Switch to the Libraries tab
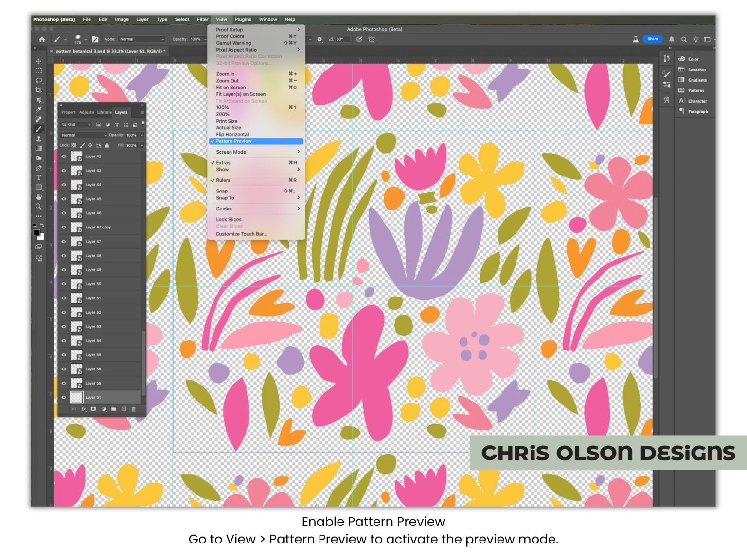Screen dimensions: 747x560 104,112
